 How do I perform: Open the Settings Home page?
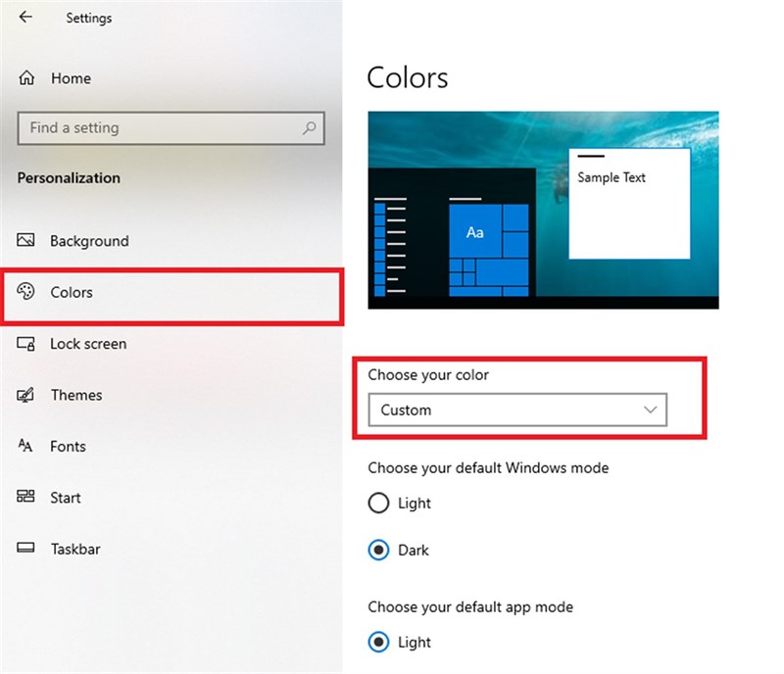pyautogui.click(x=70, y=78)
